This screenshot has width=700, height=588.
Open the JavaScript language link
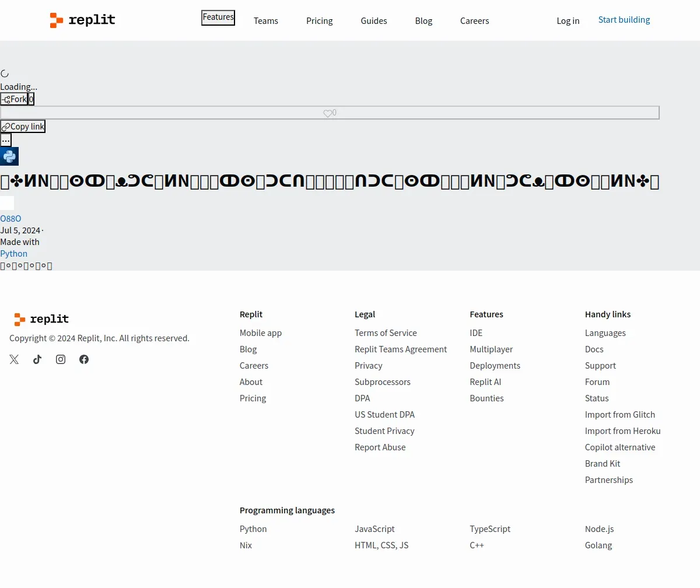coord(374,529)
